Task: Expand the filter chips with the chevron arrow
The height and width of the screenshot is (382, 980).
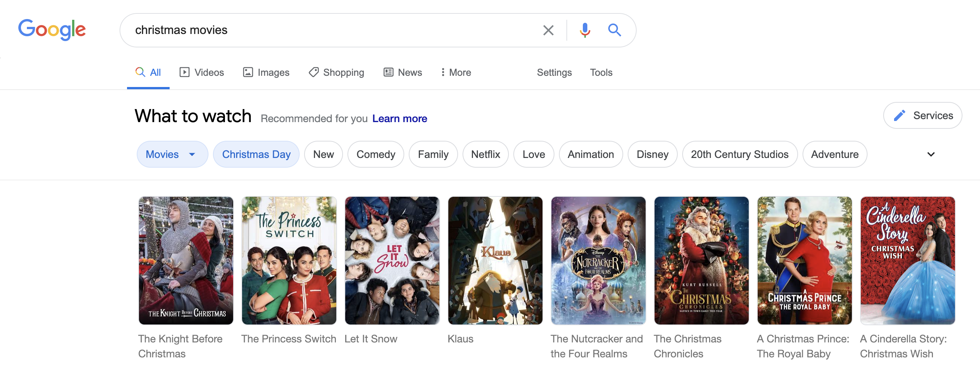Action: (931, 154)
